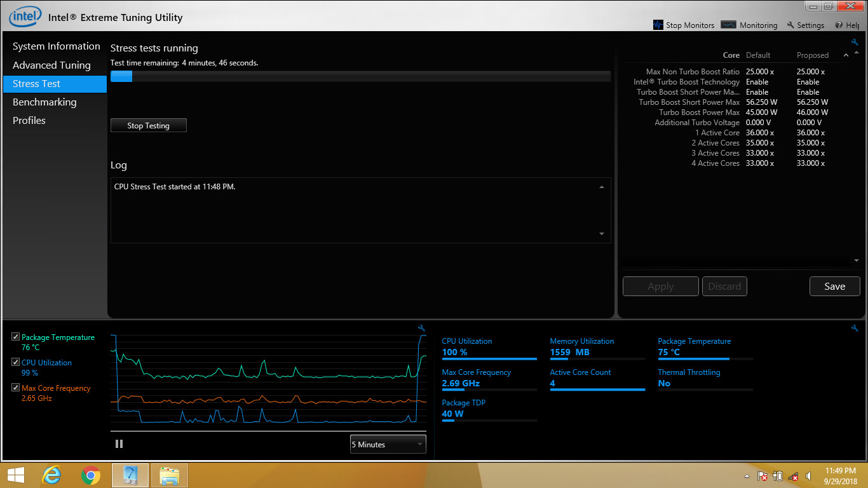The width and height of the screenshot is (868, 488).
Task: Click the battery tray icon
Action: click(x=778, y=476)
